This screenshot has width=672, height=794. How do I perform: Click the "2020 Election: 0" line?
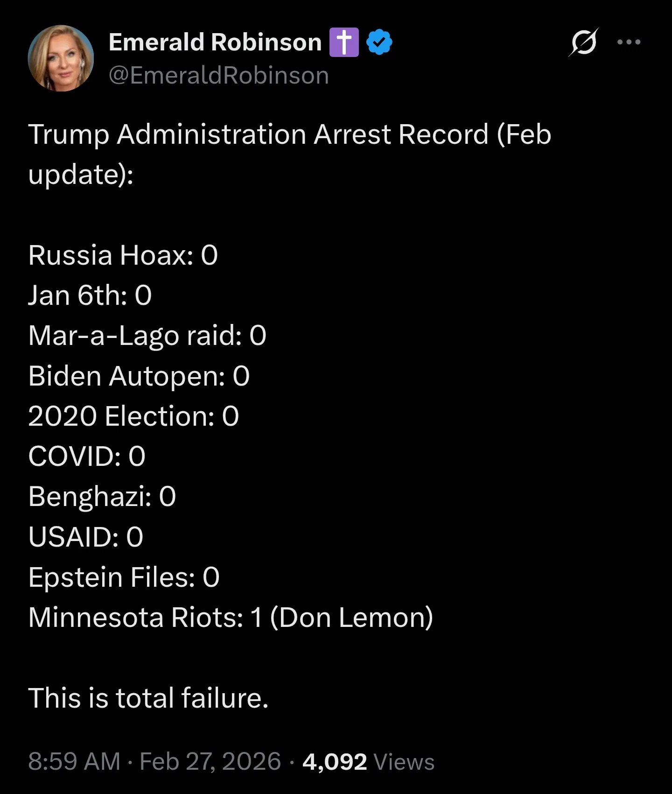(133, 416)
